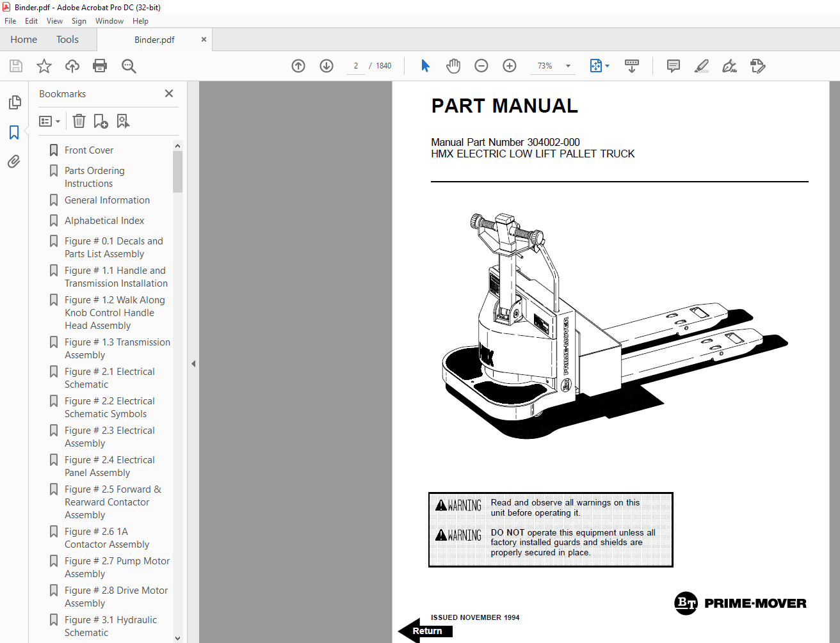Open Figure # 1.1 Handle and Transmission bookmark

pyautogui.click(x=116, y=277)
